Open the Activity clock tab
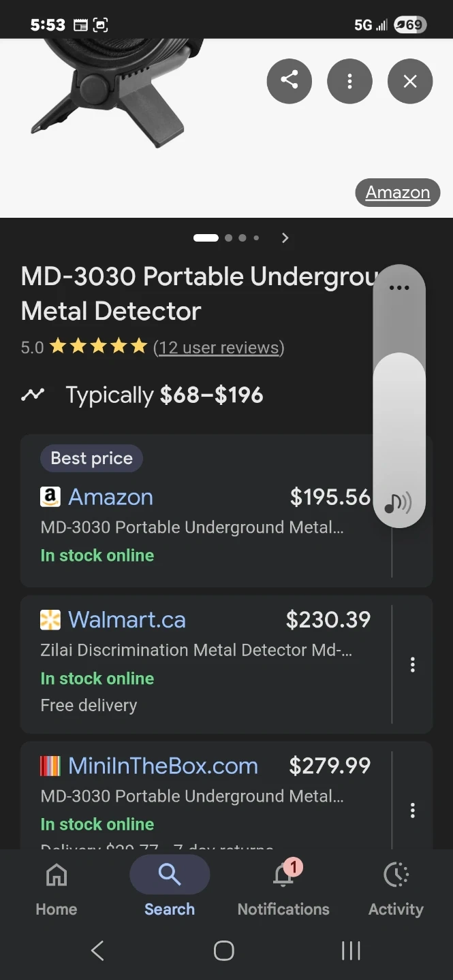Image resolution: width=453 pixels, height=980 pixels. (x=396, y=887)
